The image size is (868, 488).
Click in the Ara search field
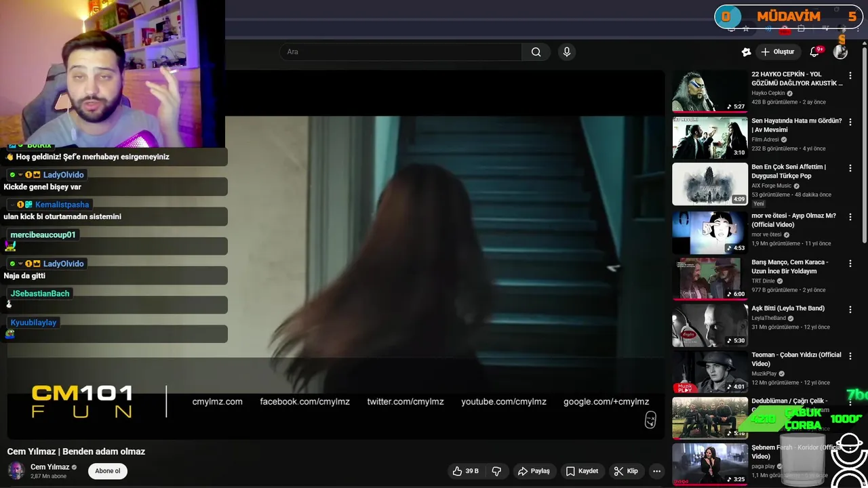401,52
